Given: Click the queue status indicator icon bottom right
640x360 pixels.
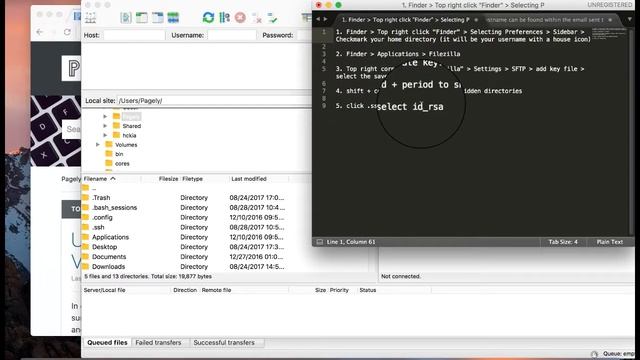Looking at the screenshot, I should pos(594,354).
